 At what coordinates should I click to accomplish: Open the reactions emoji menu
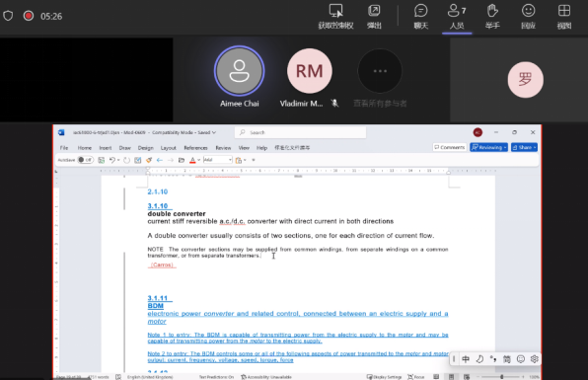[x=528, y=16]
